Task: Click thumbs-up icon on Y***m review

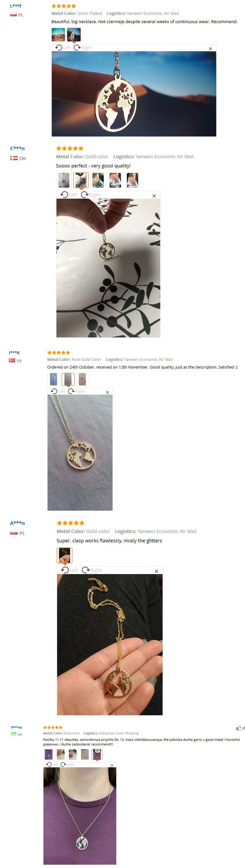Action: [x=239, y=728]
